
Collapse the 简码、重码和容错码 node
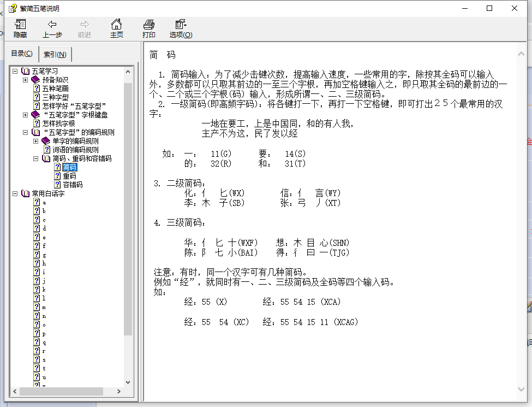click(x=35, y=158)
